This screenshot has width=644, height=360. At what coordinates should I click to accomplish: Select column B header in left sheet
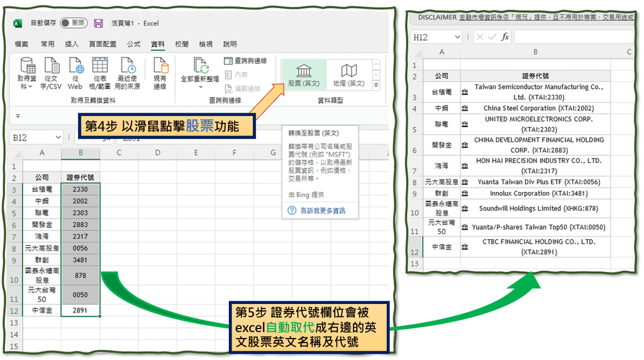tap(80, 153)
